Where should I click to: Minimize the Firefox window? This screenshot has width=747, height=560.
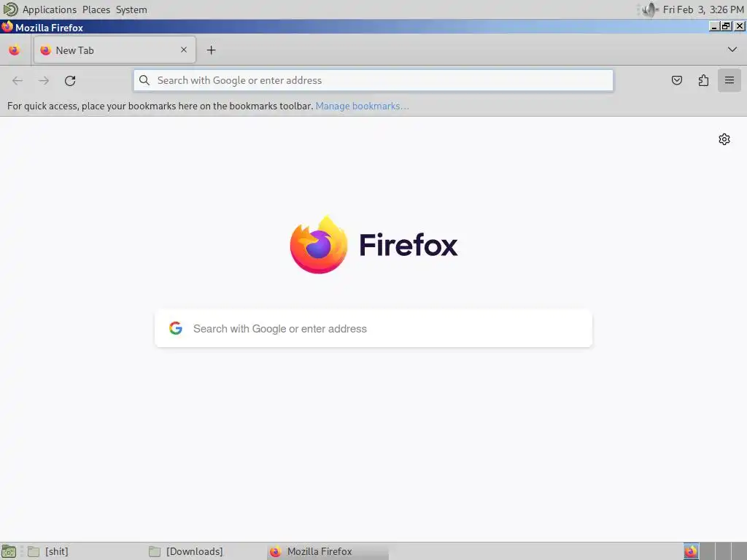tap(713, 27)
